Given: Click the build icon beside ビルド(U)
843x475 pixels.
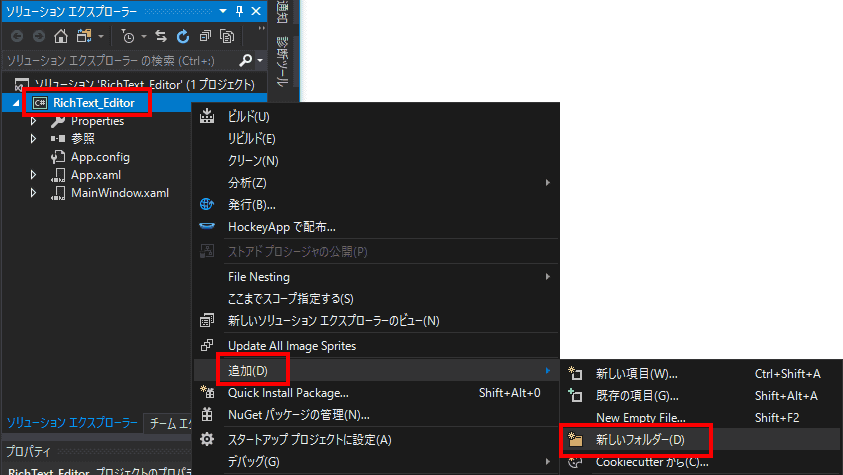Looking at the screenshot, I should (207, 116).
